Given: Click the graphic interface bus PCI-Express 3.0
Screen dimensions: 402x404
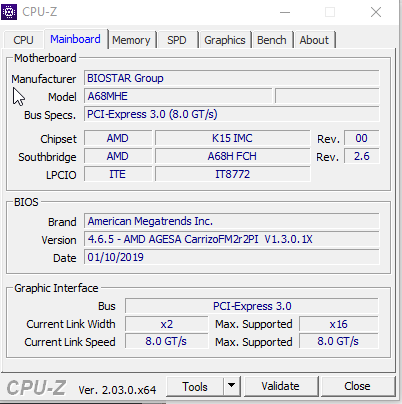Looking at the screenshot, I should tap(252, 306).
